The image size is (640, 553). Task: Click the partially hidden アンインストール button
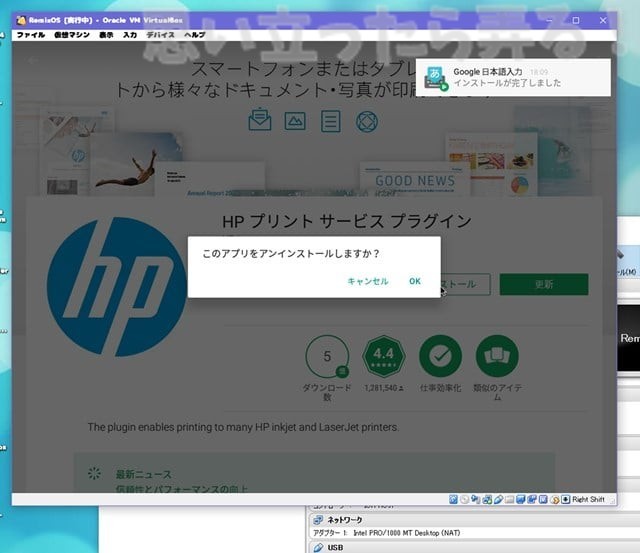466,284
